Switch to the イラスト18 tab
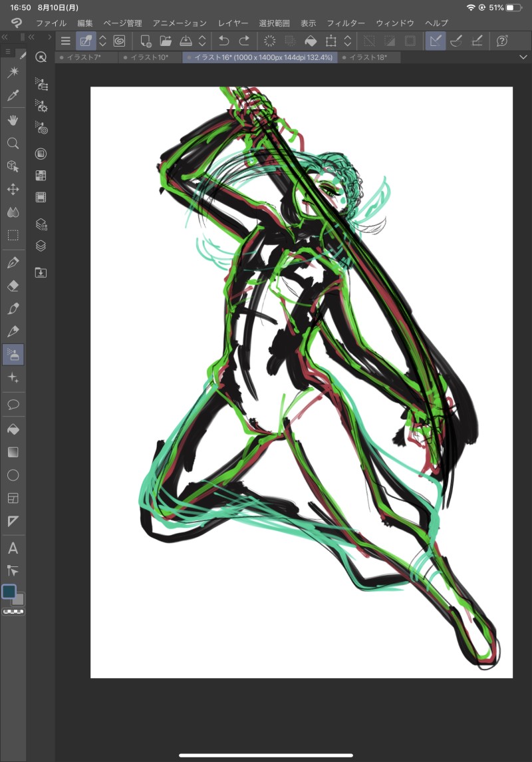The image size is (532, 762). pyautogui.click(x=369, y=57)
